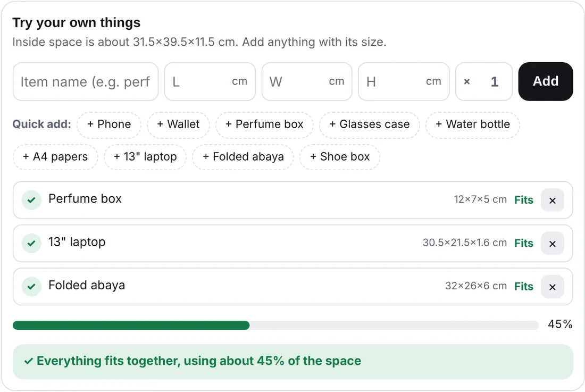Quick add a Wallet
The height and width of the screenshot is (392, 585).
click(x=178, y=124)
